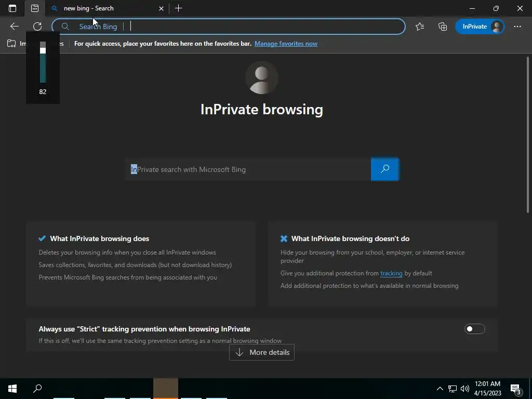
Task: Close the 'new bing - Search' tab
Action: (161, 8)
